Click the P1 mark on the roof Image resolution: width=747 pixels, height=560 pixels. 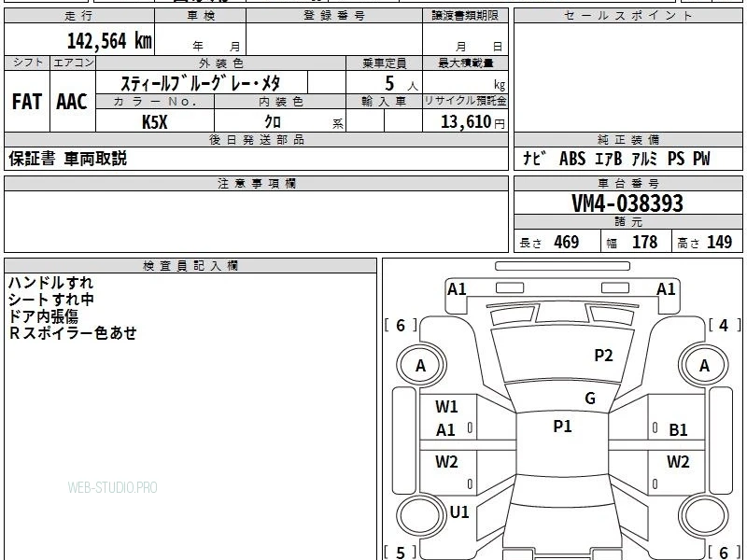coord(562,427)
